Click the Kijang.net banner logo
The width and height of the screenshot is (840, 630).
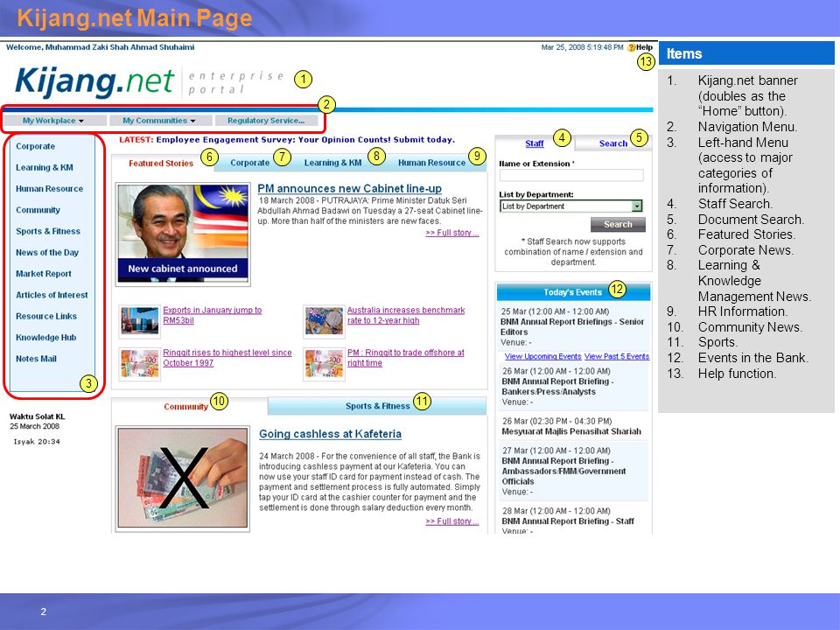point(95,82)
